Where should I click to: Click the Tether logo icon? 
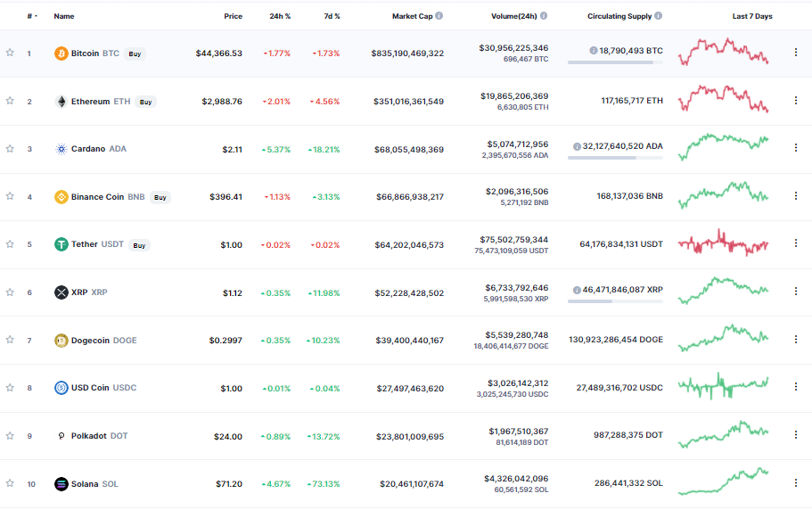tap(62, 244)
